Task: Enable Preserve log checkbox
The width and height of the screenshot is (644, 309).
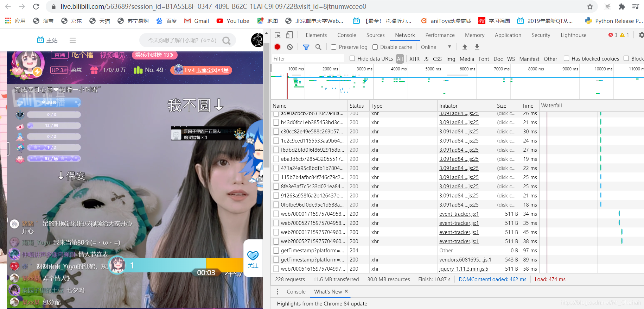Action: [334, 47]
